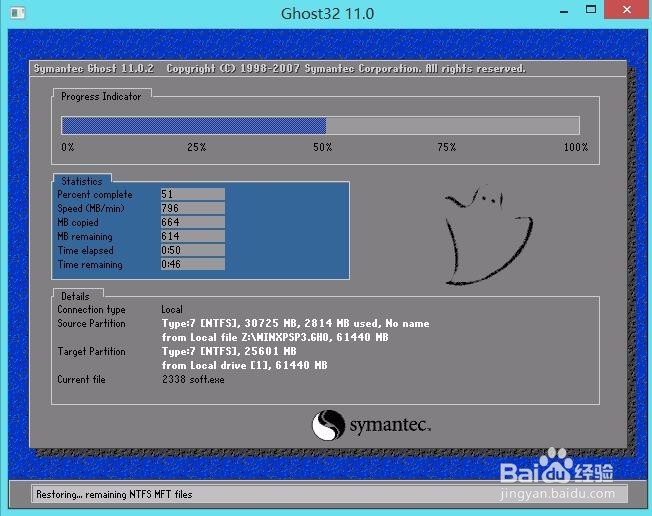Viewport: 652px width, 516px height.
Task: Click the 0% progress scale label
Action: [68, 147]
